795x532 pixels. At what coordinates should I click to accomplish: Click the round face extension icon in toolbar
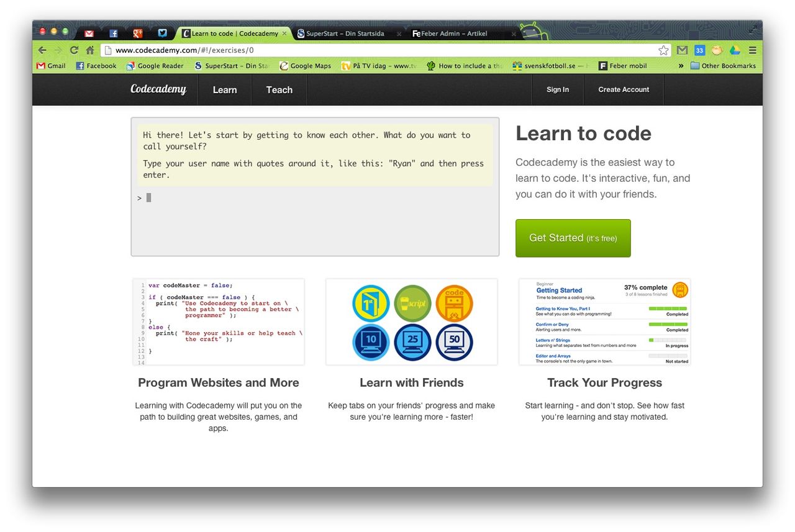tap(717, 50)
